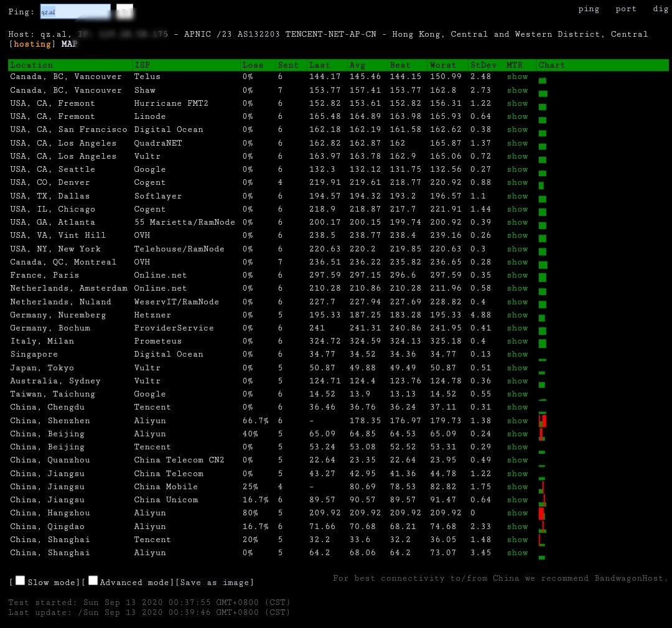Show MTR for Vancouver Telus row
Screen dimensions: 672x628
click(517, 77)
